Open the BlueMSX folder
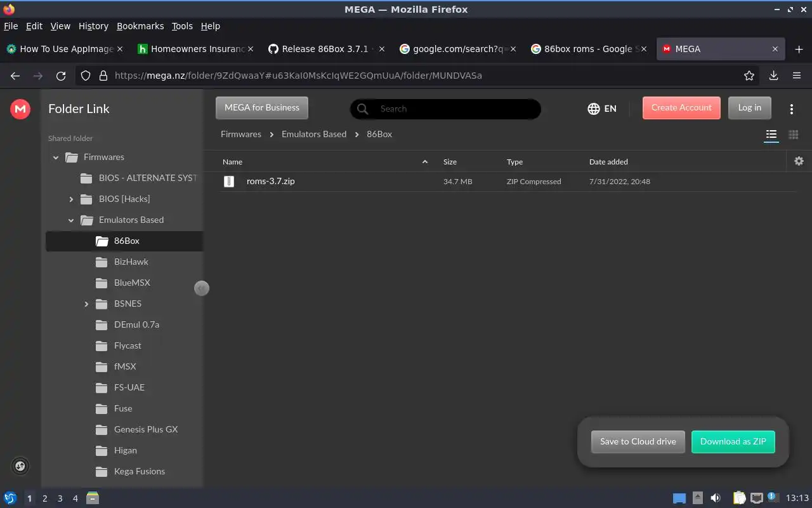Viewport: 812px width, 508px height. pos(132,283)
